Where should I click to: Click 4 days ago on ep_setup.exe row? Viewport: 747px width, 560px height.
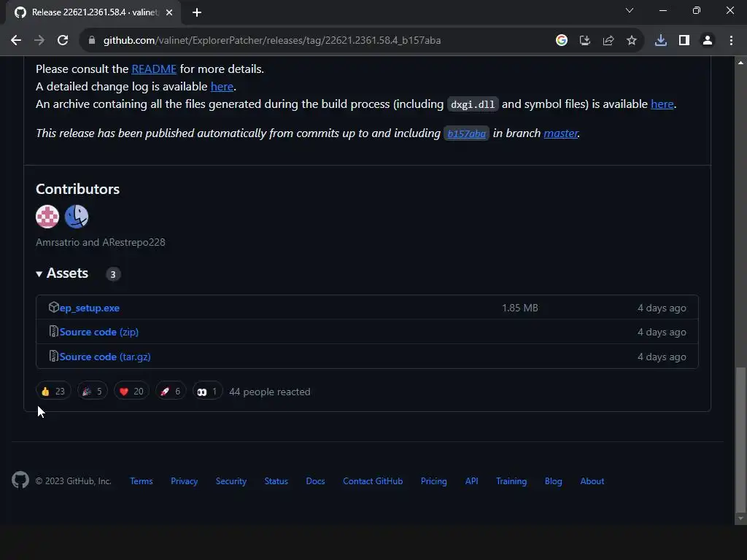(x=662, y=308)
